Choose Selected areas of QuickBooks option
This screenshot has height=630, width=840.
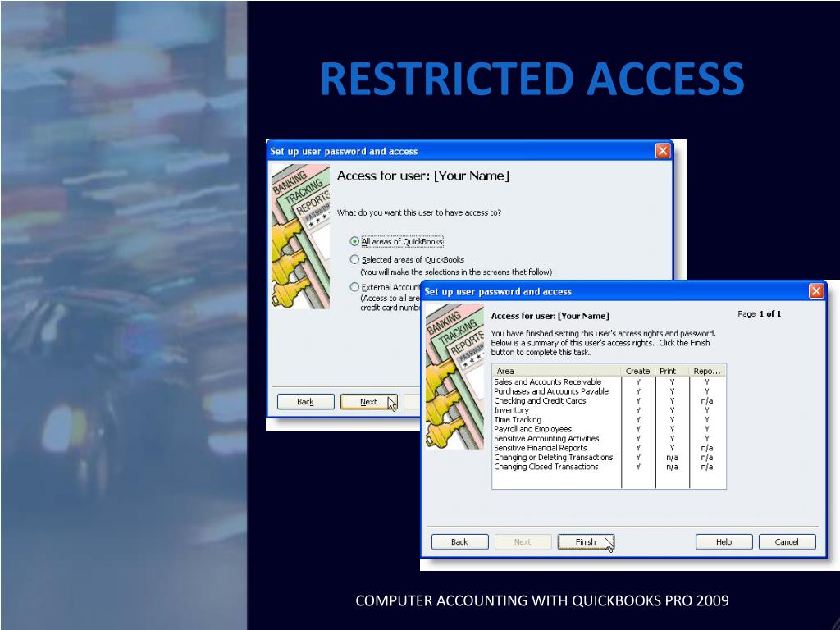point(354,259)
